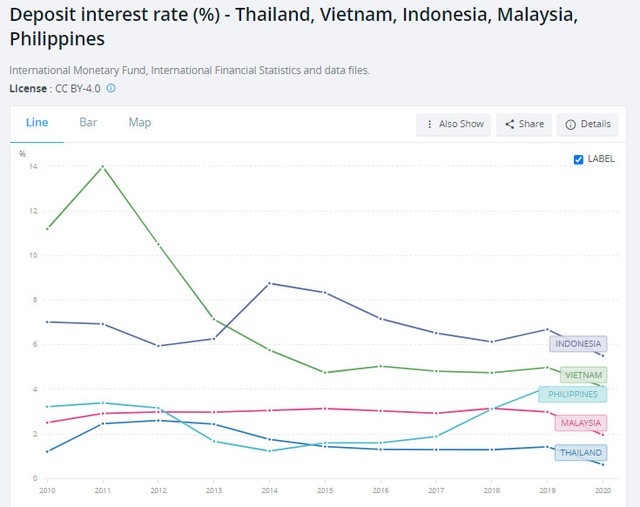Select the Line chart tab
640x507 pixels.
pos(37,122)
